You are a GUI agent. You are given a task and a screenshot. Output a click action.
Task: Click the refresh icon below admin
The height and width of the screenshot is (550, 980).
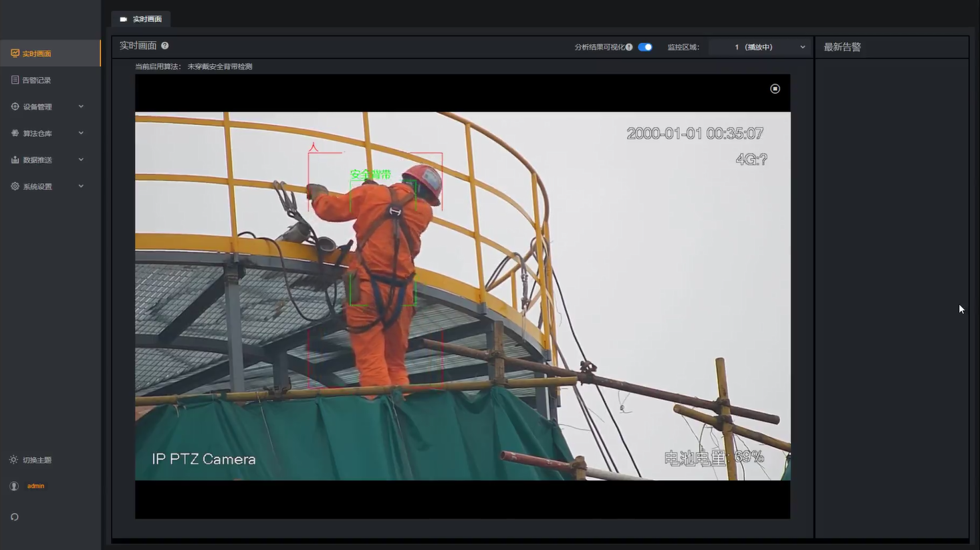(x=15, y=517)
